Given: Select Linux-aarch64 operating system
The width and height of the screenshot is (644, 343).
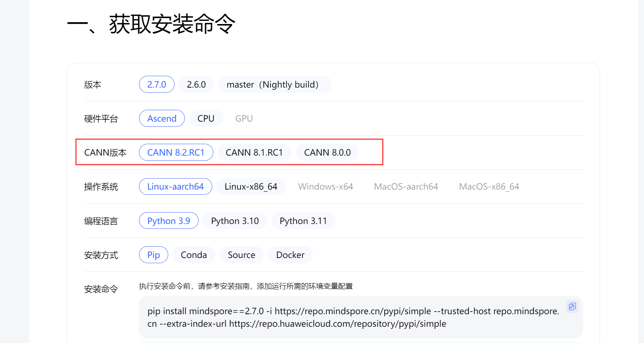Looking at the screenshot, I should click(176, 186).
